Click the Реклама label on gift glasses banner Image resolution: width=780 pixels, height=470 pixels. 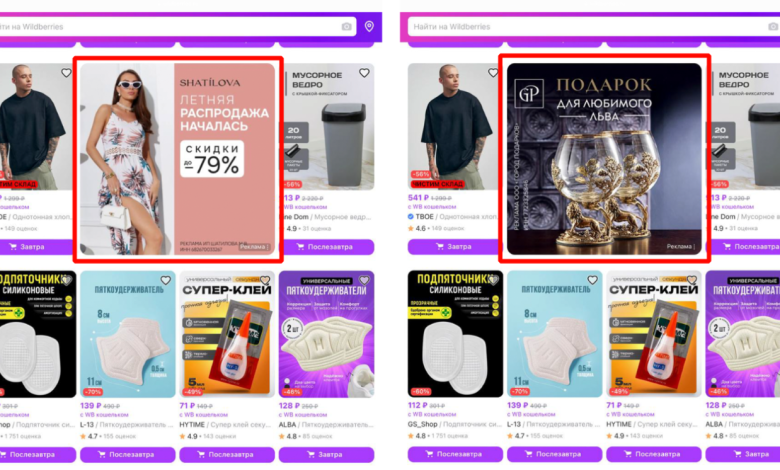click(x=681, y=247)
